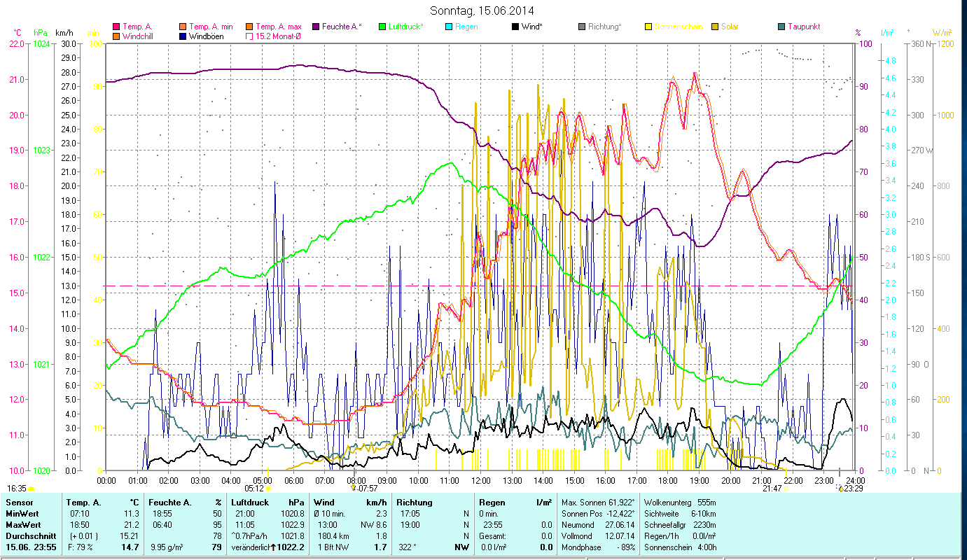Click the 9.95 g/m³ humidity value
967x560 pixels.
(168, 547)
